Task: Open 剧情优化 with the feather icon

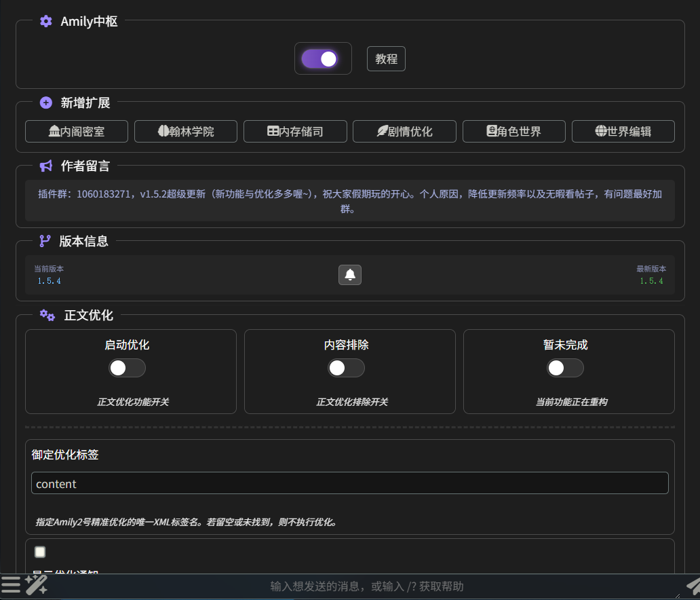Action: pos(404,132)
